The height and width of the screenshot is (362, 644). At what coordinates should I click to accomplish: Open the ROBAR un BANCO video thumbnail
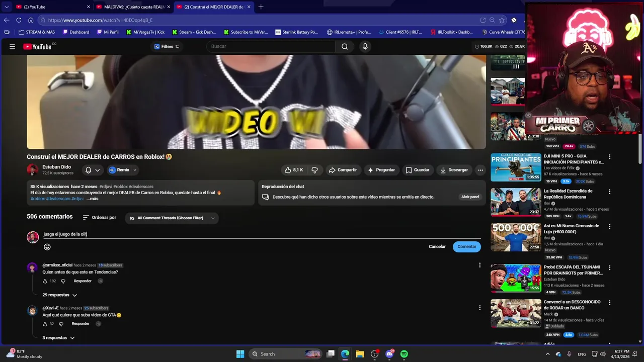tap(516, 313)
